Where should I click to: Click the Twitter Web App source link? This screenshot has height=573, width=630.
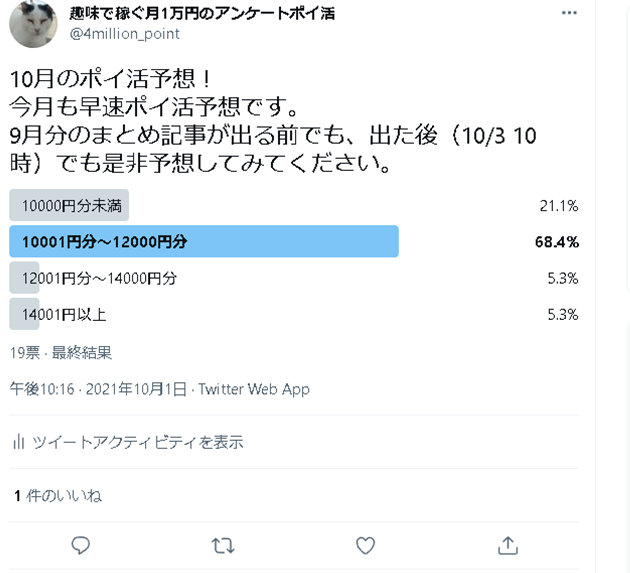254,389
